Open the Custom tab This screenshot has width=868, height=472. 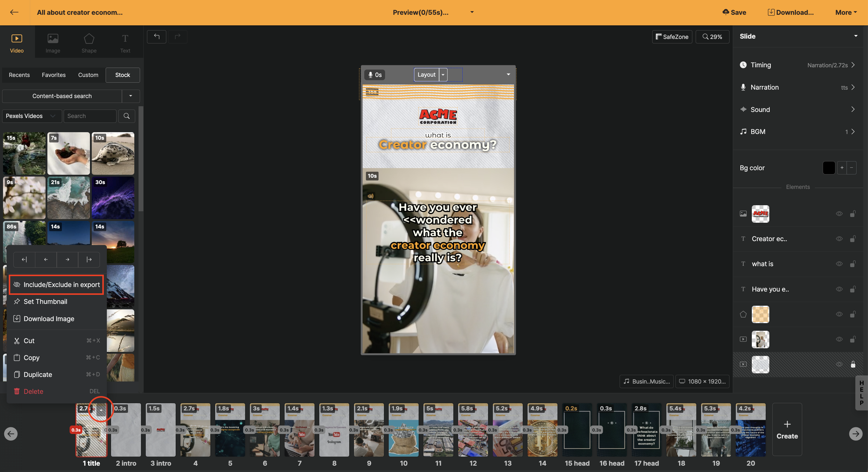pyautogui.click(x=88, y=75)
